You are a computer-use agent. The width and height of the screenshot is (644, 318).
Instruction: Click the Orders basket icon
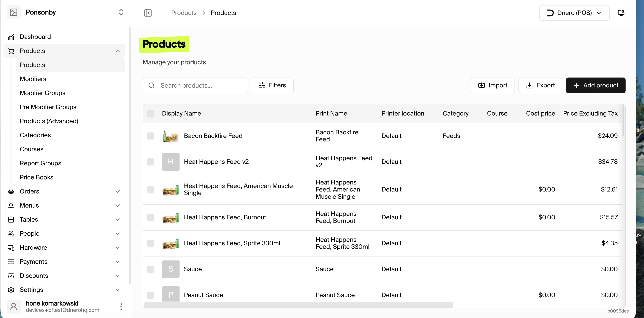click(11, 192)
